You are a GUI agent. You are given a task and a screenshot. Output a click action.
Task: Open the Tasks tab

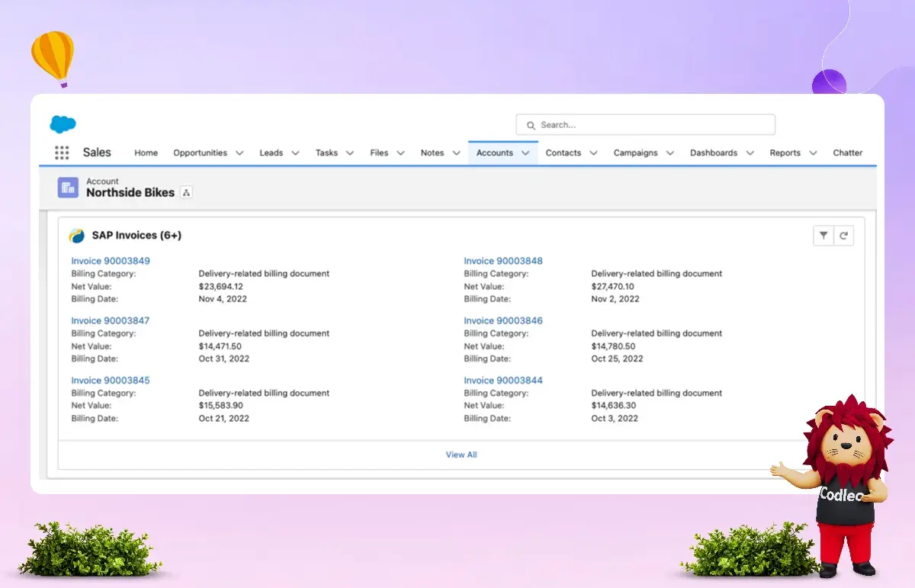[326, 153]
